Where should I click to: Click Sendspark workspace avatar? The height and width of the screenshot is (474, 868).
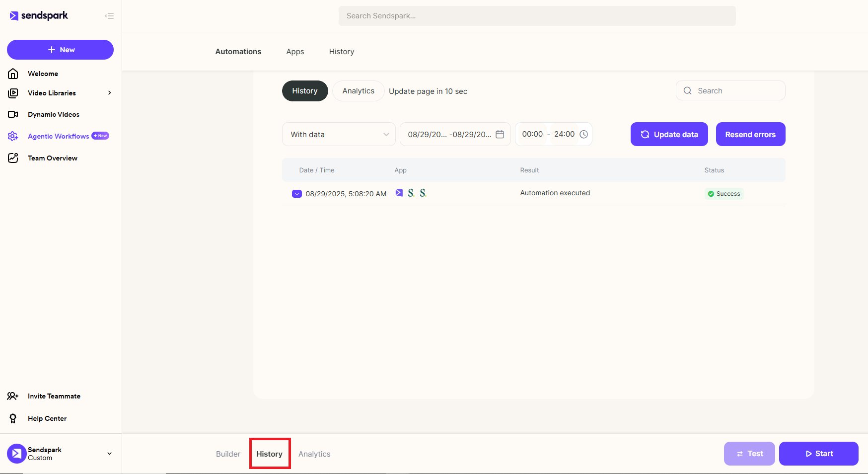(16, 454)
